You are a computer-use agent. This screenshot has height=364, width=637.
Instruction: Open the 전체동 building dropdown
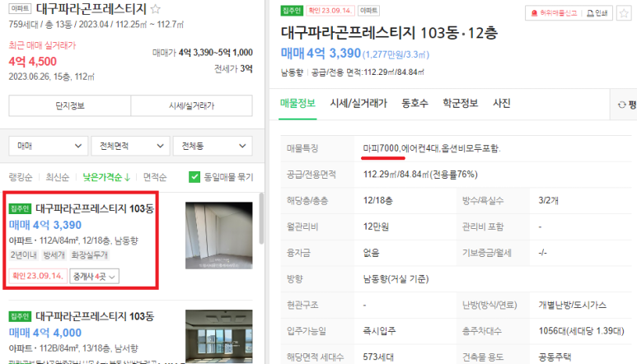click(x=213, y=146)
